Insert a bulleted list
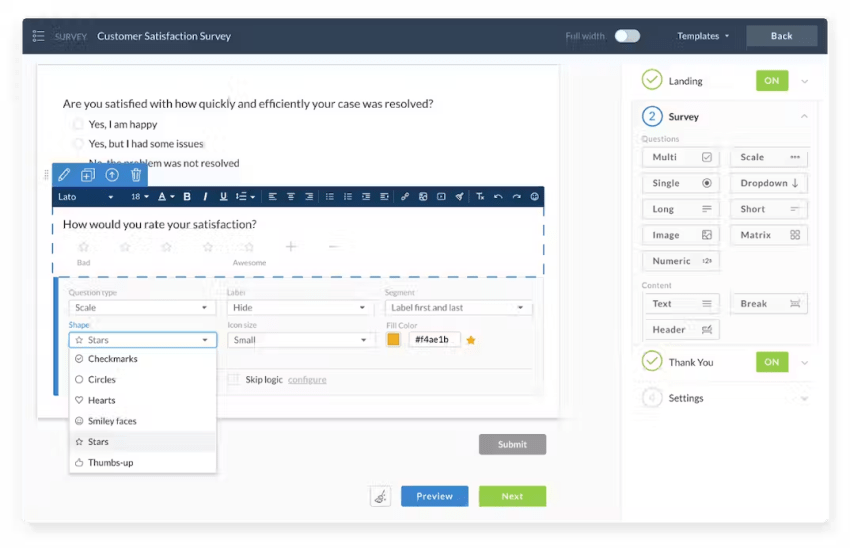 (x=330, y=197)
